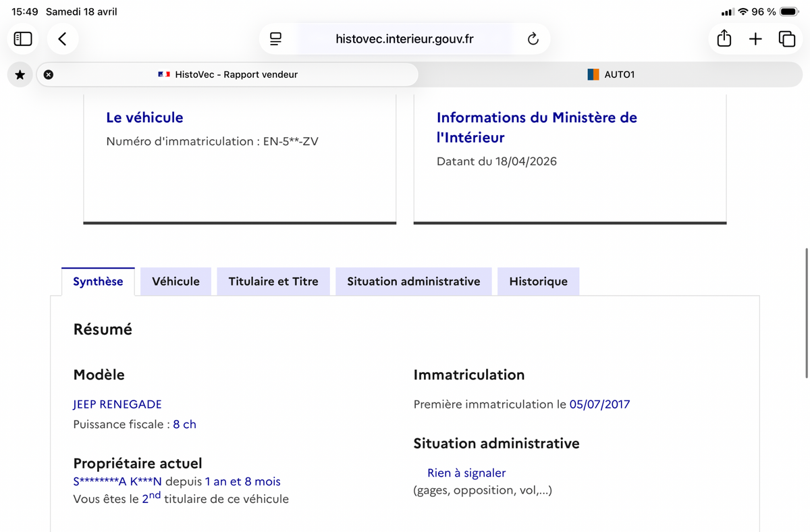Click the gages, opposition, vol note

pos(483,490)
